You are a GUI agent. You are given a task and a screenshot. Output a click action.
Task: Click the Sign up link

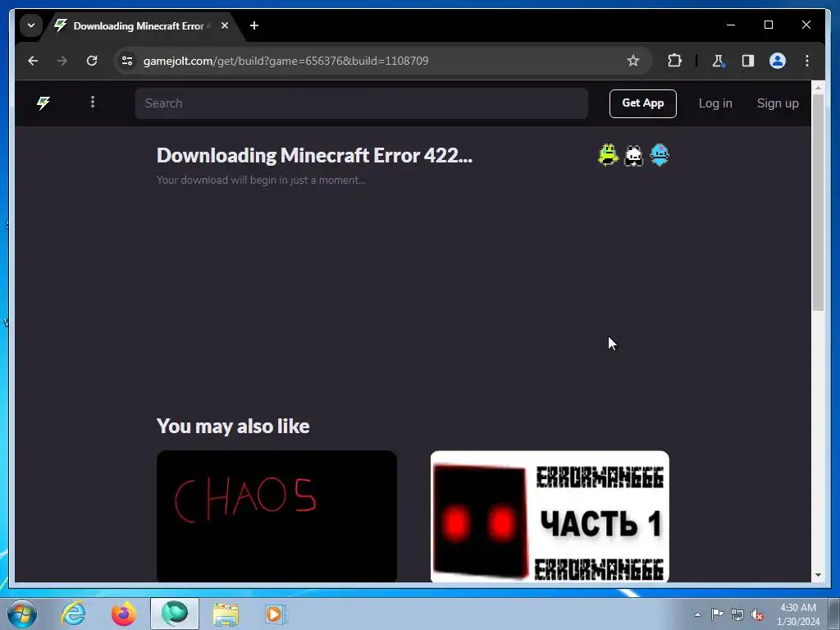778,103
